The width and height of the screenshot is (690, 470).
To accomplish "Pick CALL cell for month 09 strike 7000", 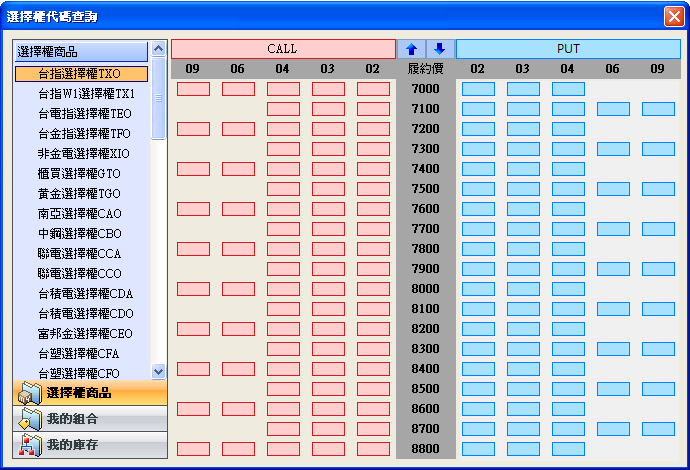I will coord(193,89).
